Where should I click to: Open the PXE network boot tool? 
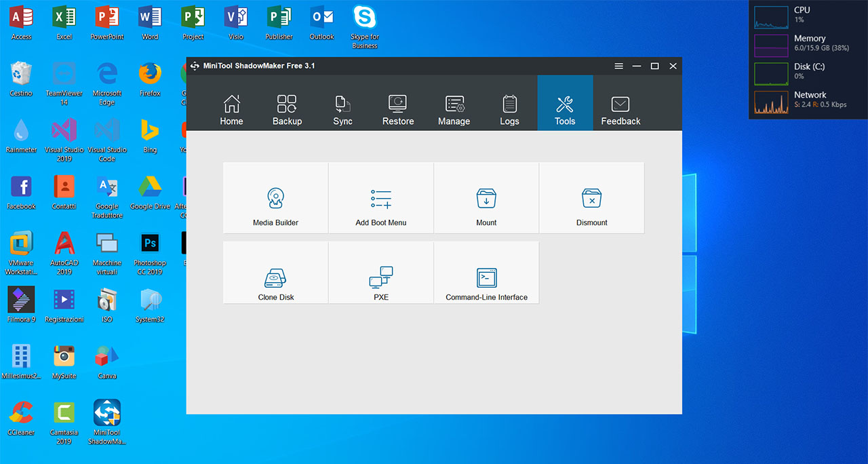[381, 273]
